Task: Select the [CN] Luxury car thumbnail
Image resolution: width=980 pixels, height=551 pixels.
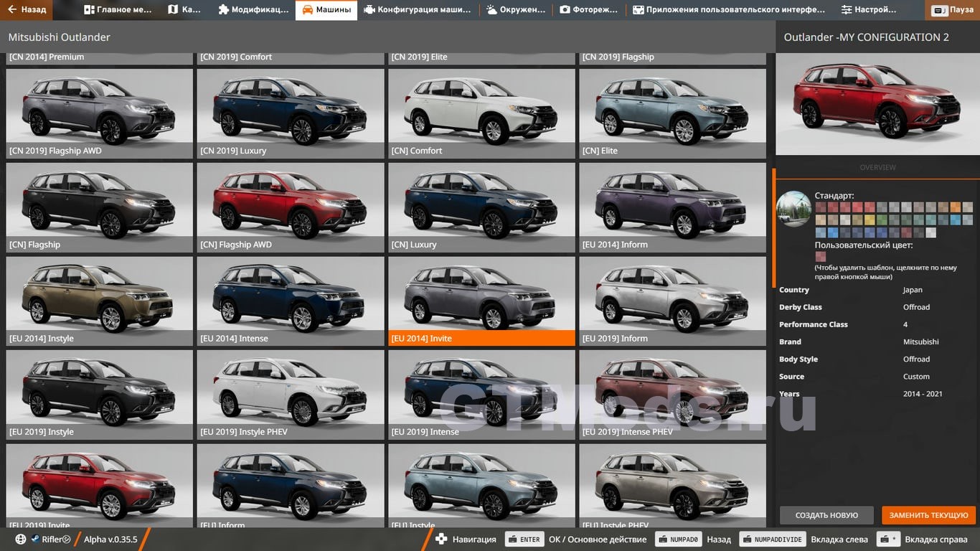Action: click(481, 207)
